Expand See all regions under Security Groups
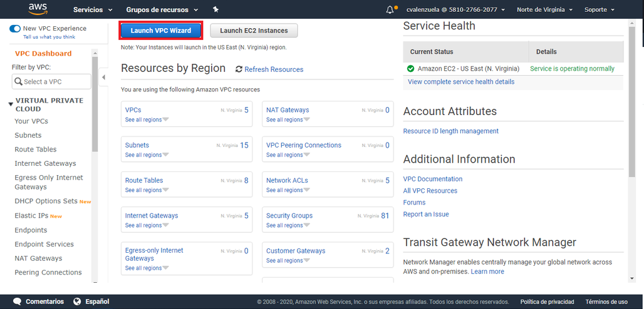Screen dimensions: 644x309 point(288,225)
